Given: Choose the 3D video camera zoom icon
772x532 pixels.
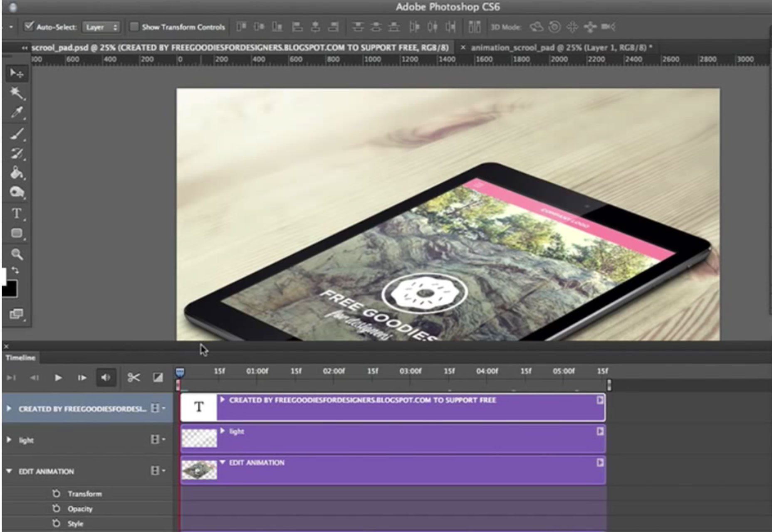Looking at the screenshot, I should 608,27.
